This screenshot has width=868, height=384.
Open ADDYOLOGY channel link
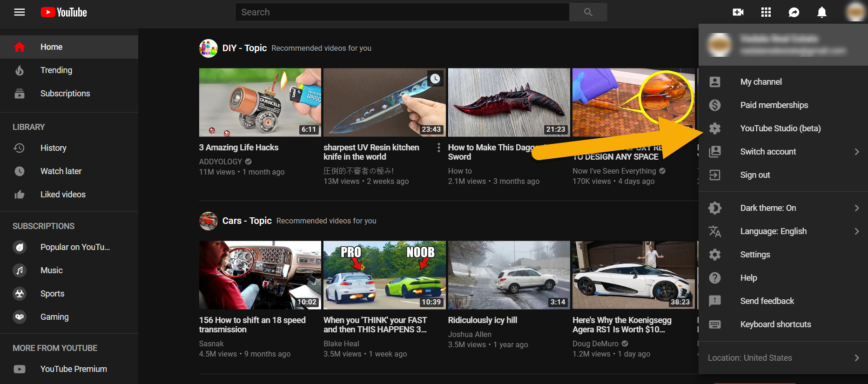click(221, 162)
